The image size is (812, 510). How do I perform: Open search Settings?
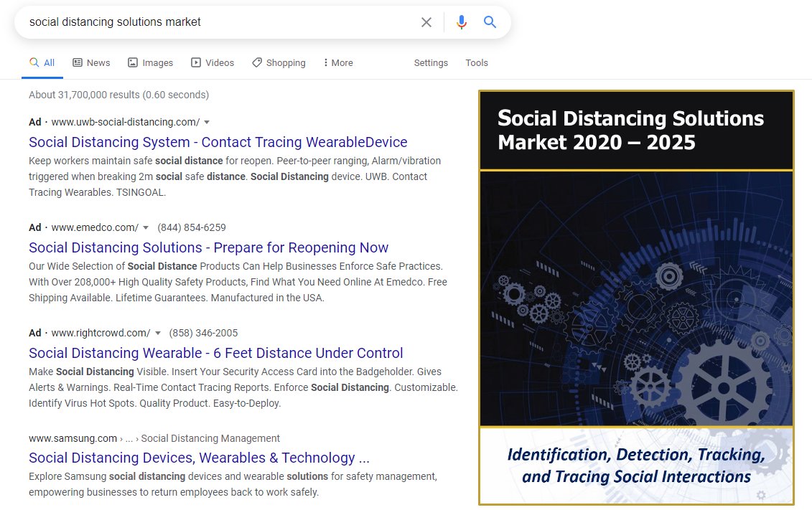click(x=431, y=62)
